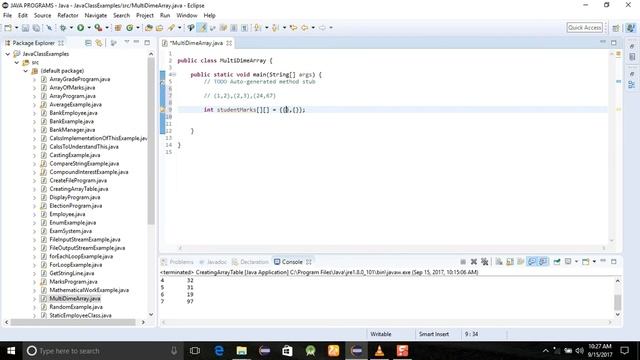This screenshot has width=640, height=360.
Task: Open the Package Explorer View Menu triangle
Action: (x=127, y=42)
